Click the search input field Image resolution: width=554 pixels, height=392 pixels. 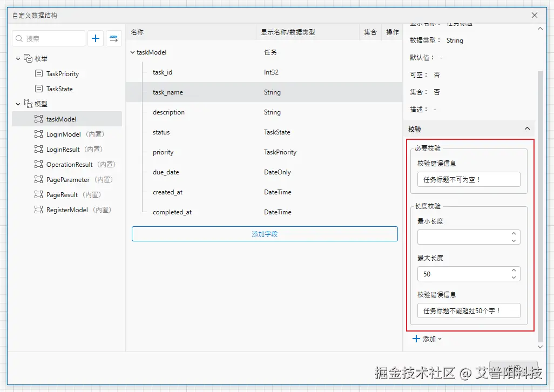click(x=49, y=38)
